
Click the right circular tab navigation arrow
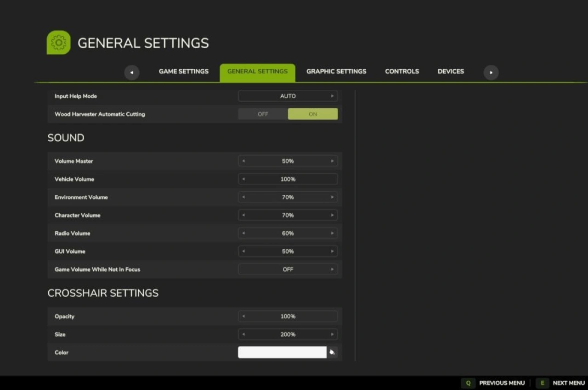click(491, 72)
